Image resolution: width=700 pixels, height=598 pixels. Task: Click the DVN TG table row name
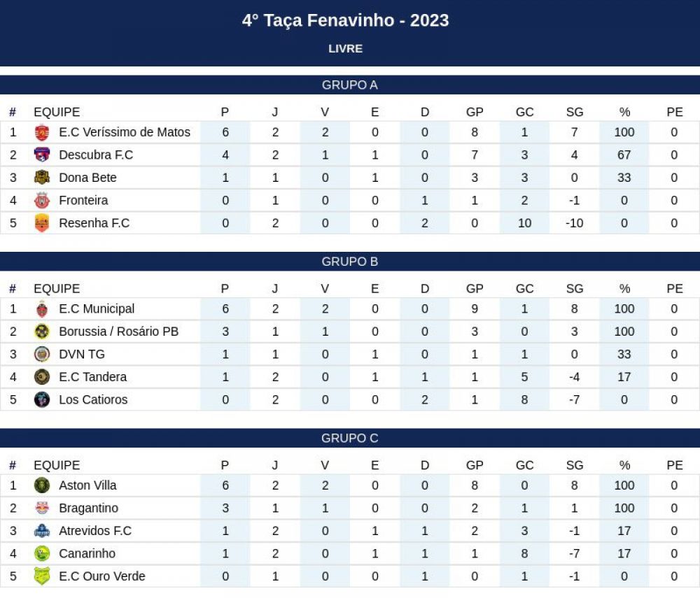(x=82, y=354)
